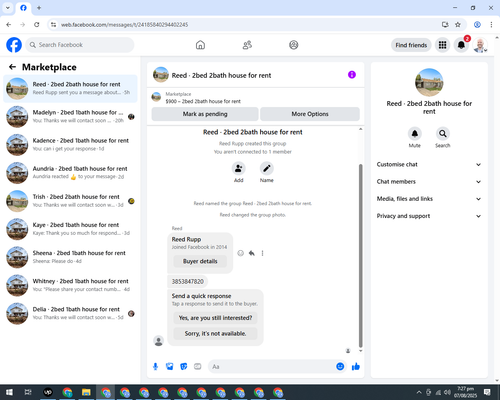Open the emoji picker in the message box
Image resolution: width=500 pixels, height=400 pixels.
click(340, 367)
